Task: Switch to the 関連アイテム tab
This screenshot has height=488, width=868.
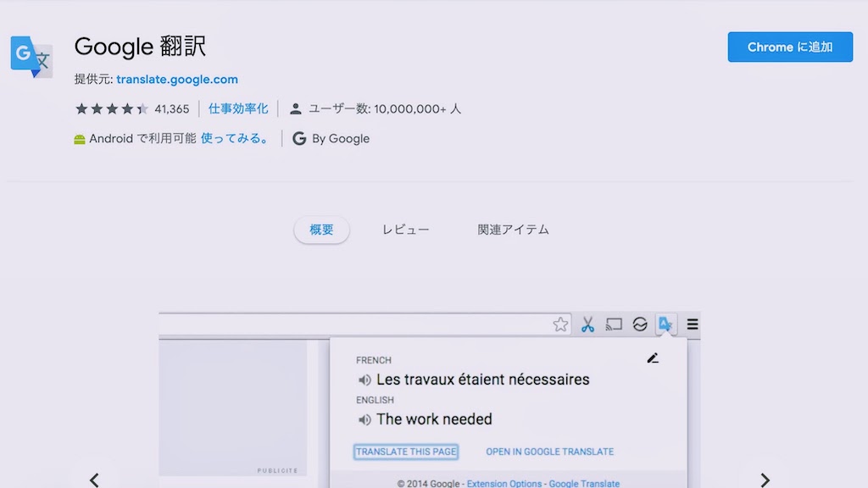Action: coord(513,230)
